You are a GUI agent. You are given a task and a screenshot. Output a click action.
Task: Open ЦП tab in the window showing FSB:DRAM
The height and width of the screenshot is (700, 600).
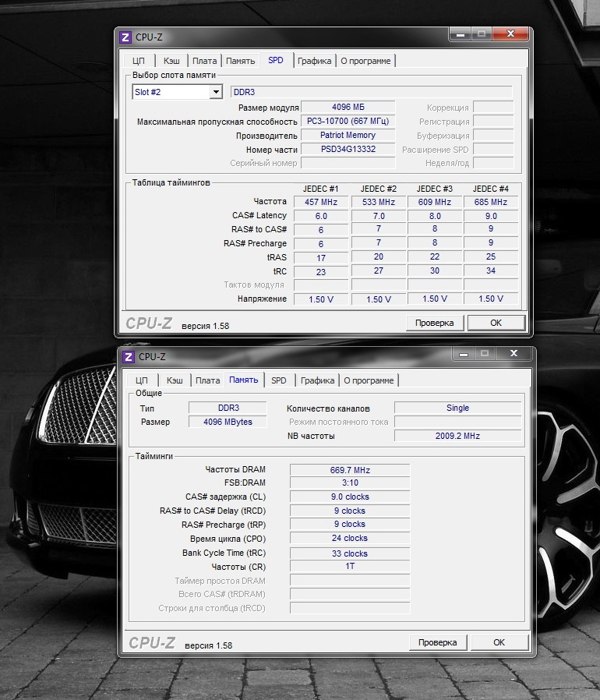click(141, 380)
